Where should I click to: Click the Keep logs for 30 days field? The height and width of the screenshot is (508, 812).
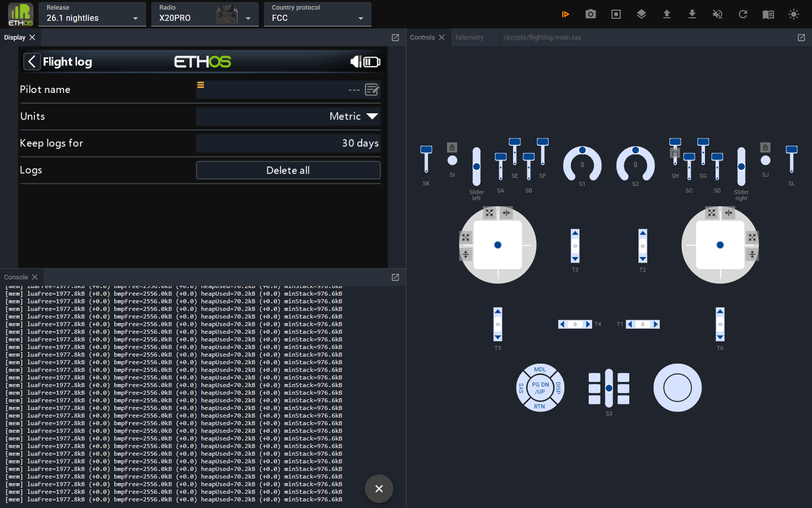point(288,143)
